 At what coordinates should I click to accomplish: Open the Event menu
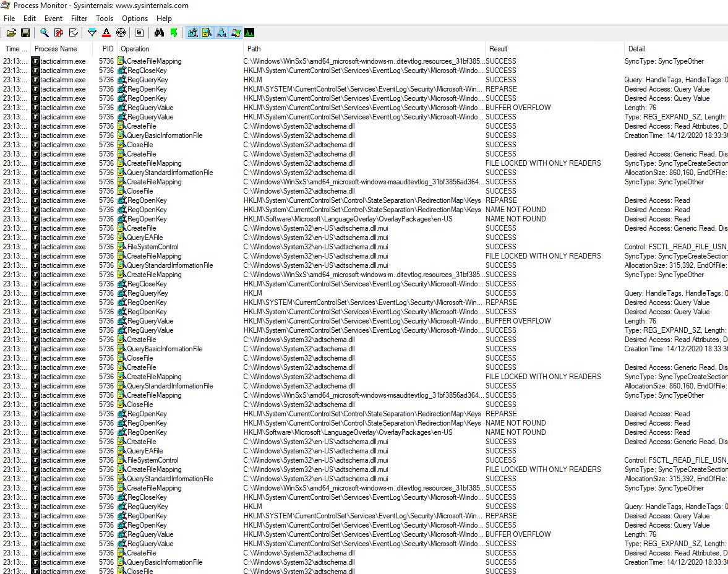click(x=53, y=19)
